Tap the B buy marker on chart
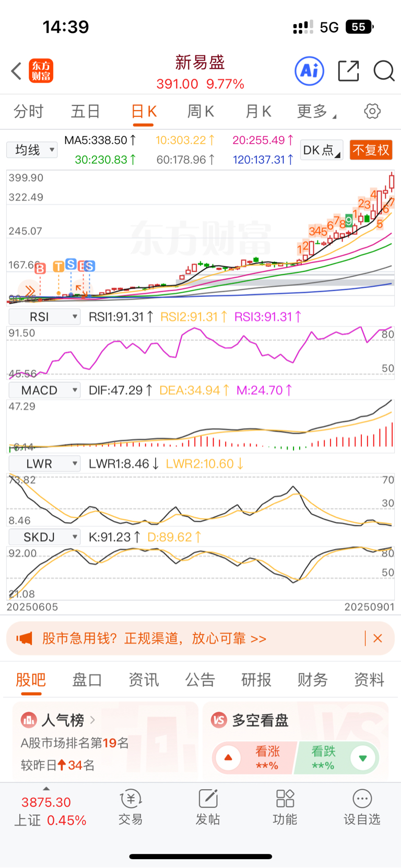This screenshot has height=868, width=401. click(40, 268)
